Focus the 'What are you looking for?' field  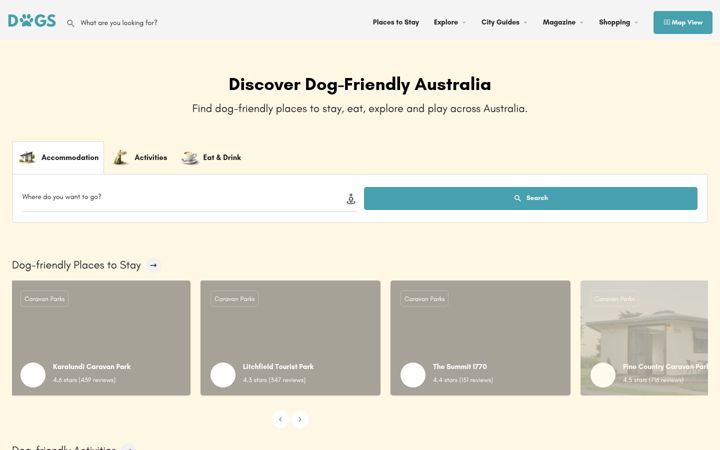[118, 22]
